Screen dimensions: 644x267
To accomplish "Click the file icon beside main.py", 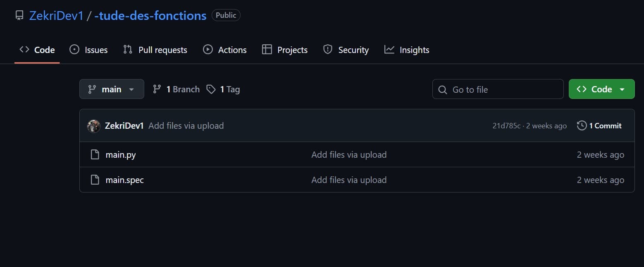I will point(95,154).
